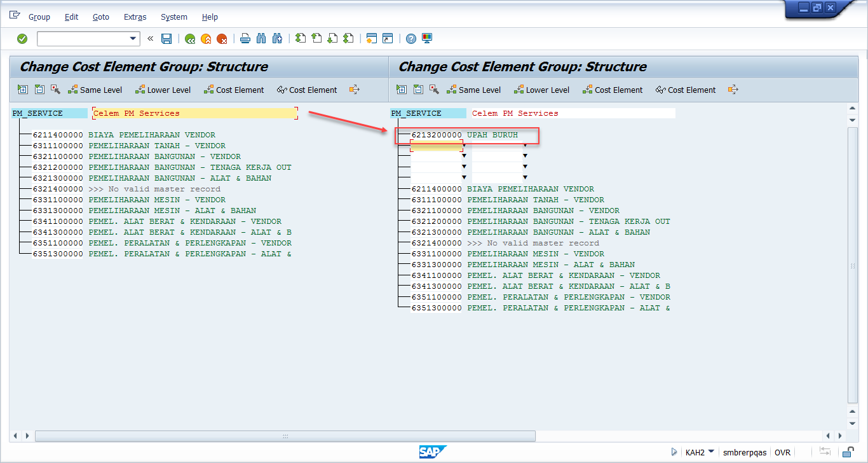Toggle the padlock icon in status bar
The height and width of the screenshot is (463, 868).
click(848, 452)
